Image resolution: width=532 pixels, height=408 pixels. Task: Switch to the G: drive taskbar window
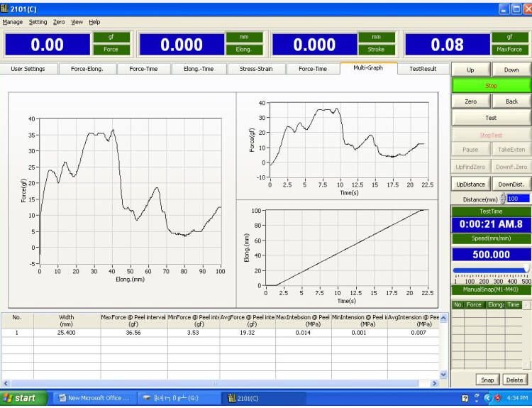click(x=176, y=398)
